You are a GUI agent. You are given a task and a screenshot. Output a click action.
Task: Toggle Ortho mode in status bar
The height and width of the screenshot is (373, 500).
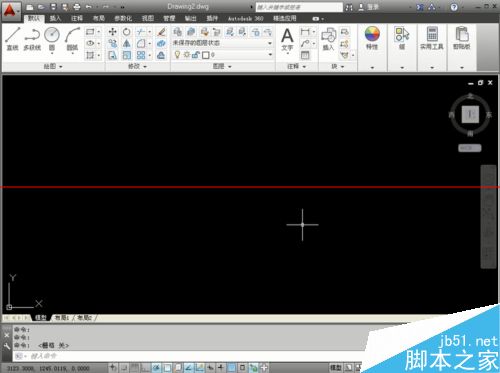[146, 368]
